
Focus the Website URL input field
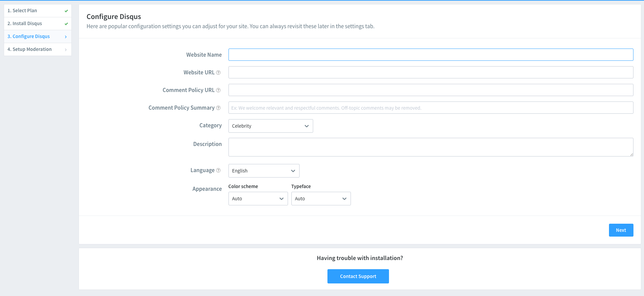tap(431, 72)
